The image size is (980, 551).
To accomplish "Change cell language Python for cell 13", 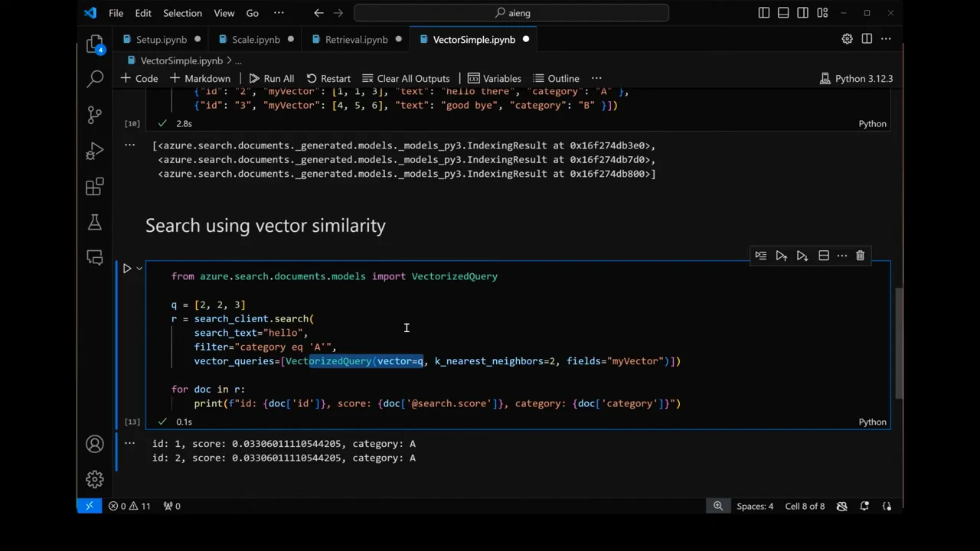I will coord(872,422).
